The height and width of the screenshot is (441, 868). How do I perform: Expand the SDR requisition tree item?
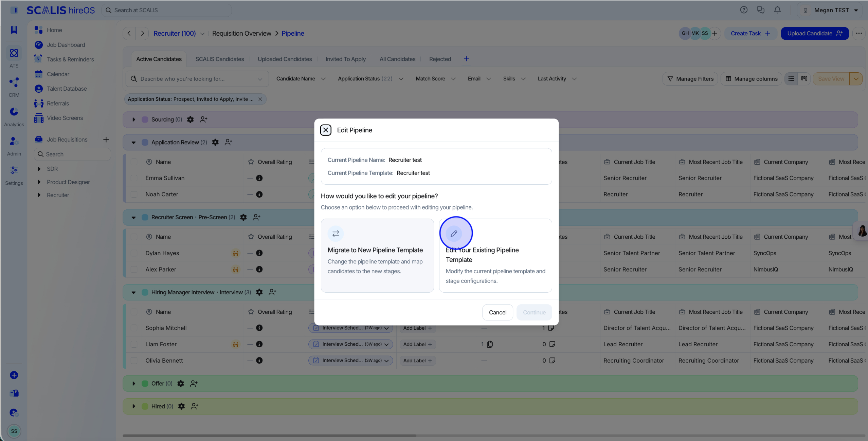pos(39,169)
